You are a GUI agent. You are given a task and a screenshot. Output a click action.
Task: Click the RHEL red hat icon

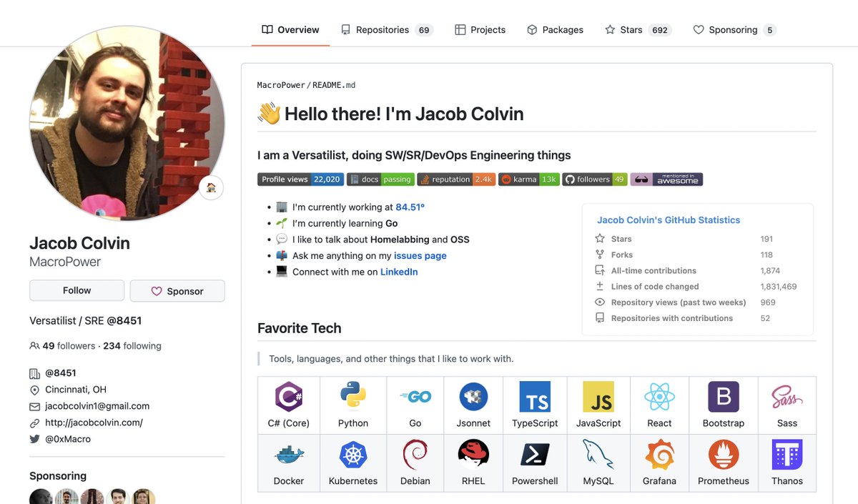point(473,454)
